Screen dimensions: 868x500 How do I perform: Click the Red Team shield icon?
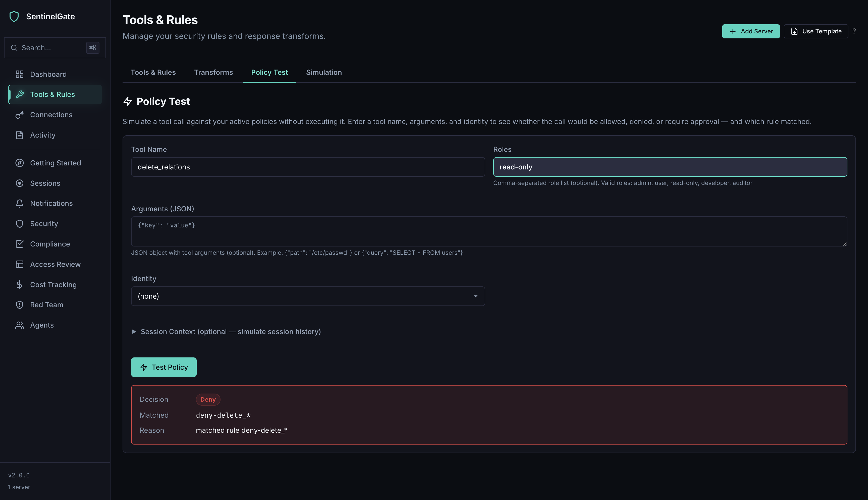20,305
